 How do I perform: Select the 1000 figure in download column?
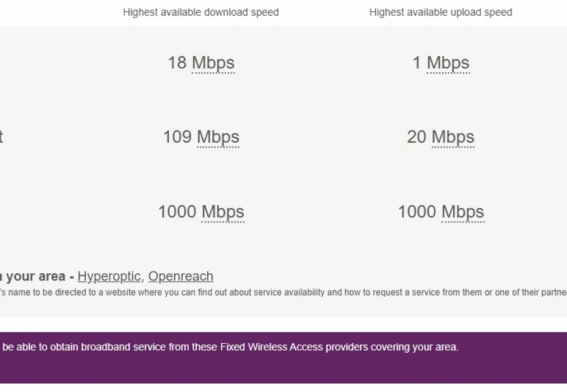177,212
